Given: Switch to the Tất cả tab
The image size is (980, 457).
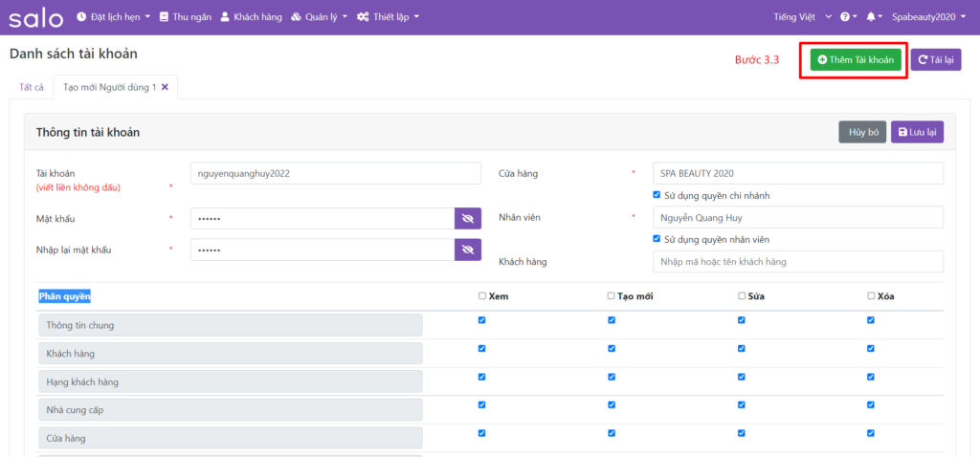Looking at the screenshot, I should 32,87.
